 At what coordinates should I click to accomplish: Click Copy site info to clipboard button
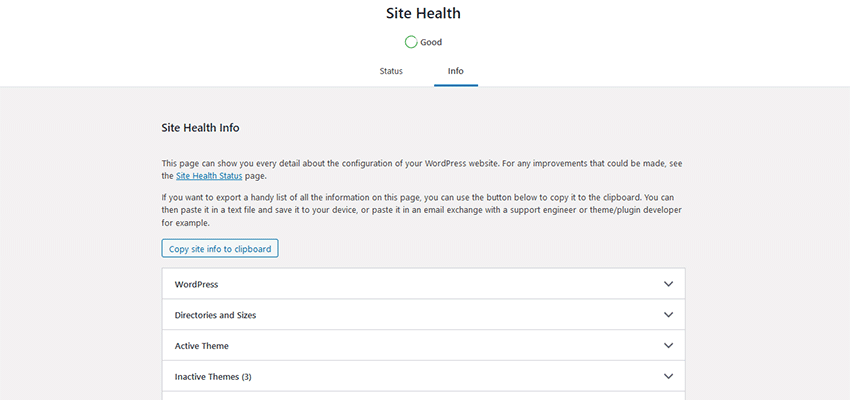pyautogui.click(x=220, y=248)
